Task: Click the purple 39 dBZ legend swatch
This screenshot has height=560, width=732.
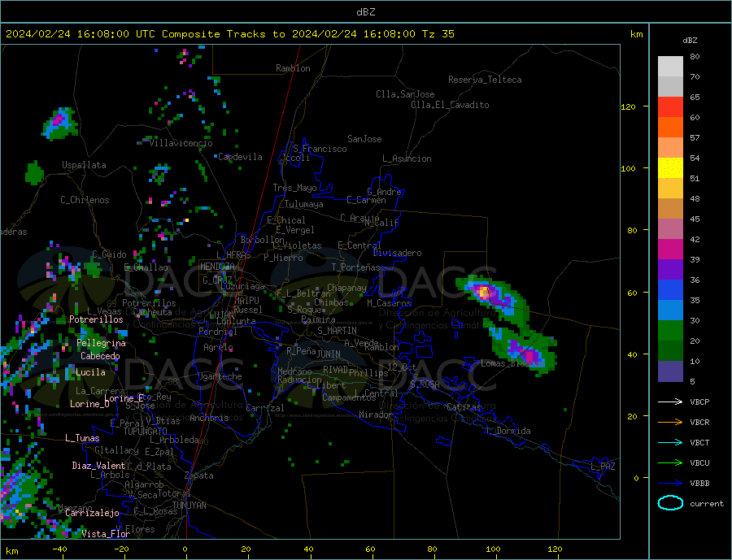Action: point(670,270)
